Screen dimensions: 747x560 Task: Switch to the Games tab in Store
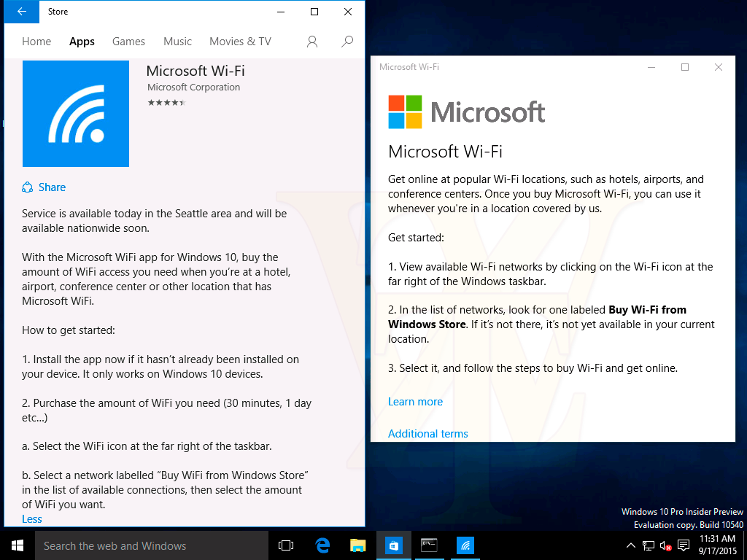tap(128, 42)
